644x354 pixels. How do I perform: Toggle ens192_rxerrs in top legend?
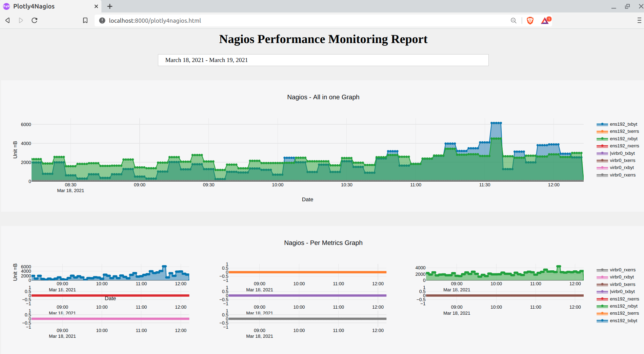click(x=618, y=146)
